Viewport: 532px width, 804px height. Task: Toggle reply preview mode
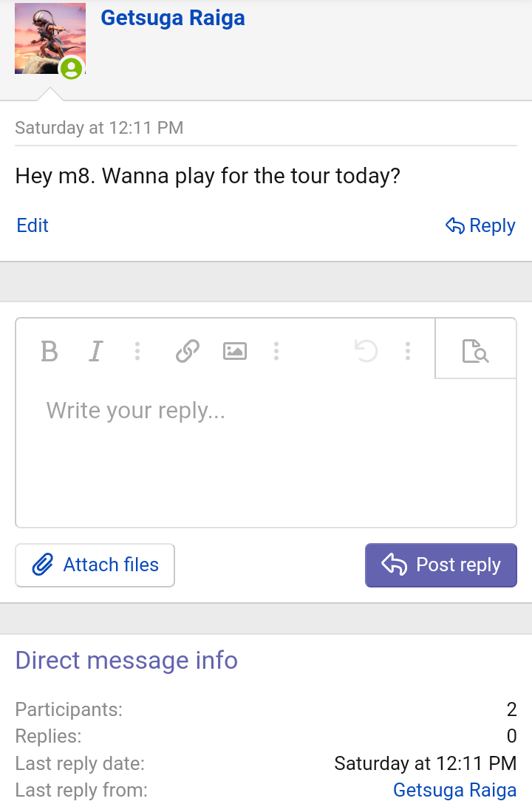coord(475,351)
